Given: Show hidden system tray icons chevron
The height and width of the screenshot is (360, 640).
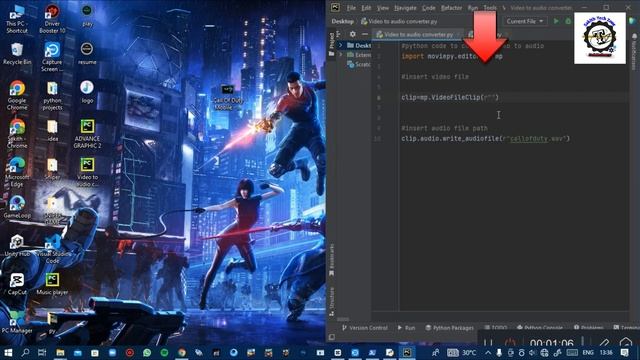Looking at the screenshot, I should (488, 352).
